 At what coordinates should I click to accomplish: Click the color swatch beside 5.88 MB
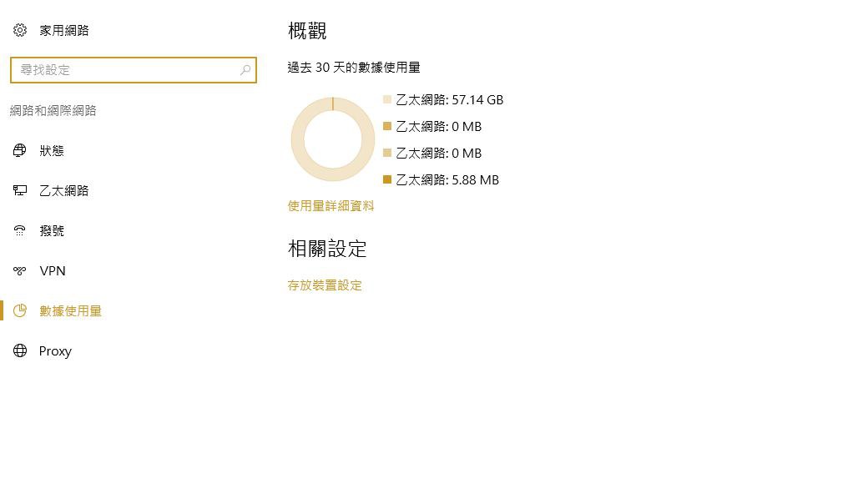(x=387, y=179)
